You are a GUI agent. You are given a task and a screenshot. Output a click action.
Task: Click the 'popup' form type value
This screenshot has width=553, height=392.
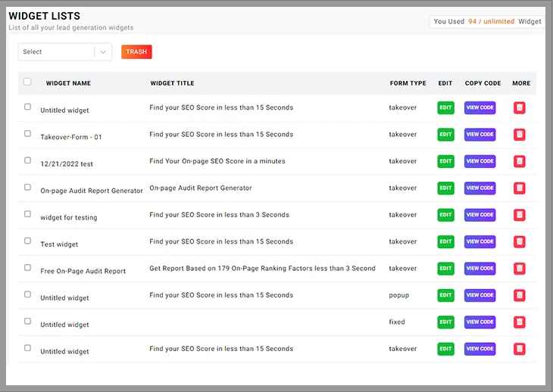(x=399, y=295)
